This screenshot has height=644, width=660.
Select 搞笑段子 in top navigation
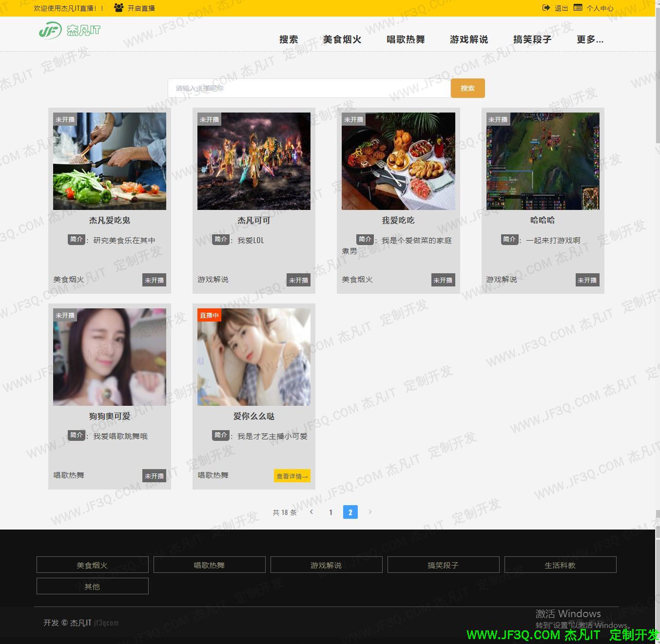[532, 39]
